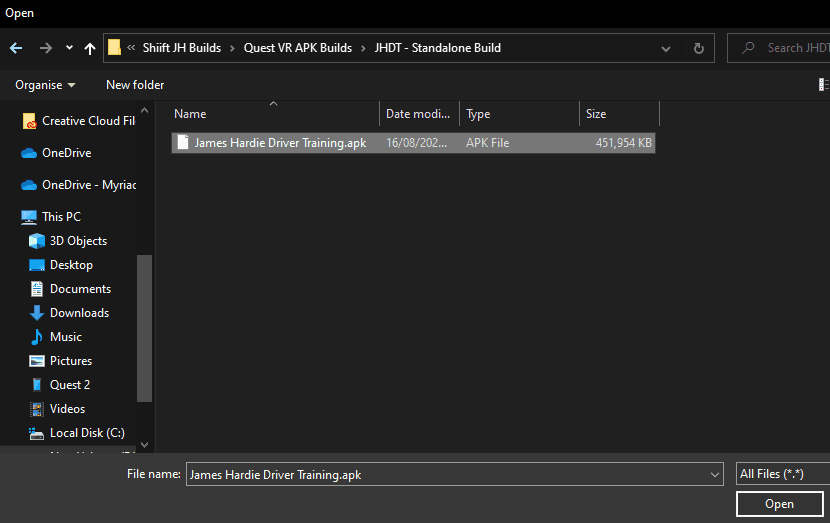
Task: Sort by Date modified column header
Action: pyautogui.click(x=419, y=114)
